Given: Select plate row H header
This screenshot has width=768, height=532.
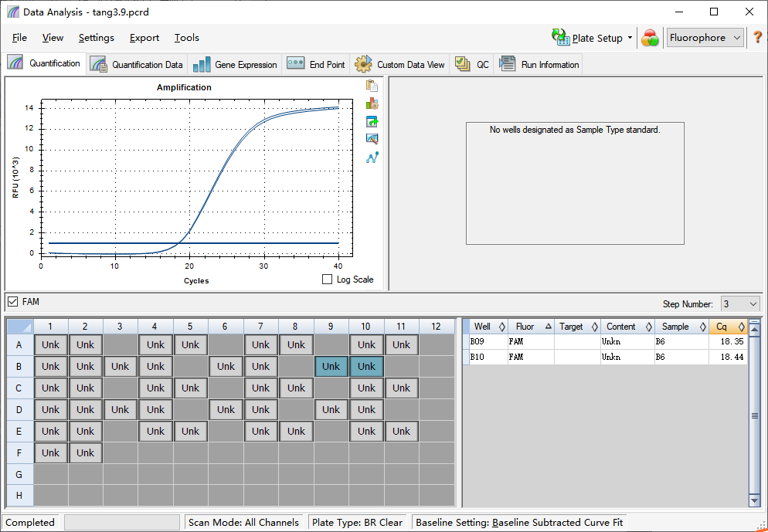Looking at the screenshot, I should [19, 496].
